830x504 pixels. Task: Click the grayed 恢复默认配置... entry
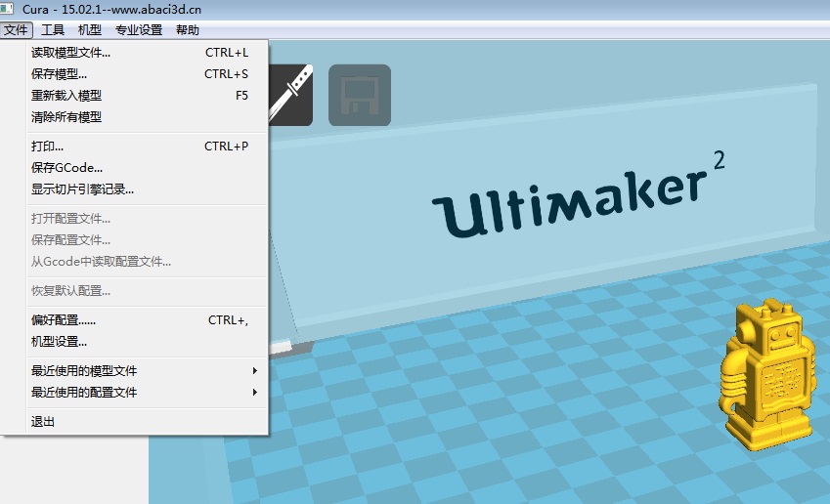pyautogui.click(x=147, y=291)
